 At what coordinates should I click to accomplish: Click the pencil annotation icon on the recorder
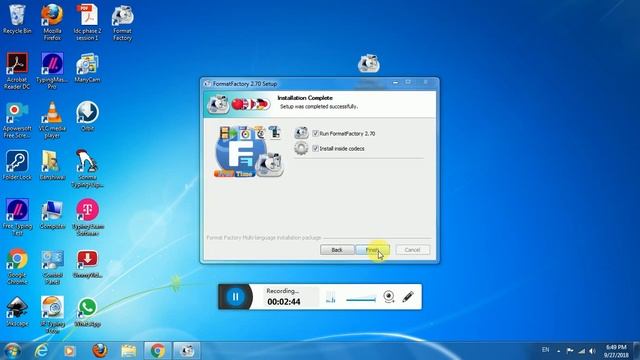tap(408, 296)
